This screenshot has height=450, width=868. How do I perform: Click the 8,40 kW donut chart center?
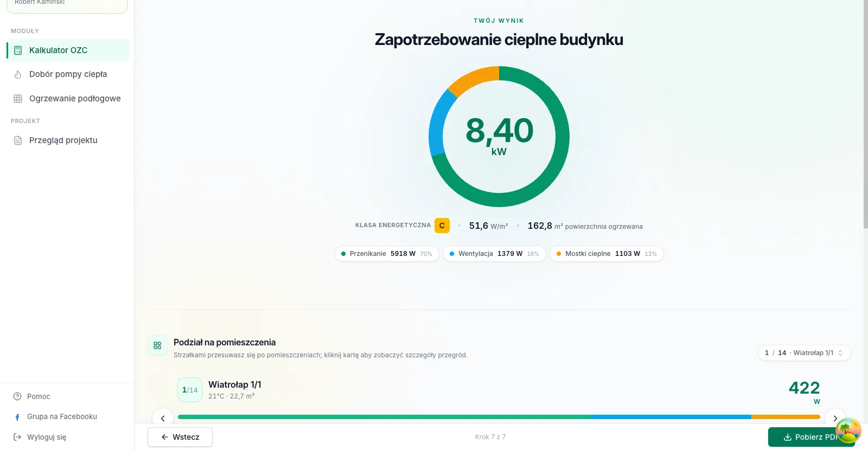pyautogui.click(x=499, y=136)
